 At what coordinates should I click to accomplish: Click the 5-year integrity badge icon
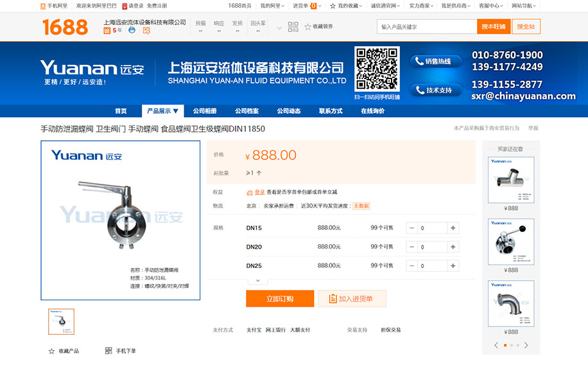tap(107, 30)
